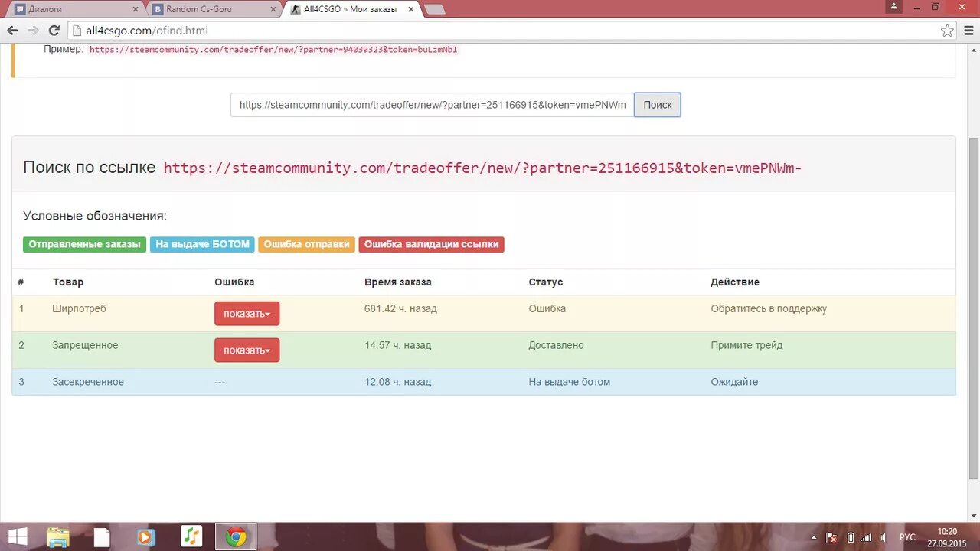Click the all4csgo.com address bar

505,31
